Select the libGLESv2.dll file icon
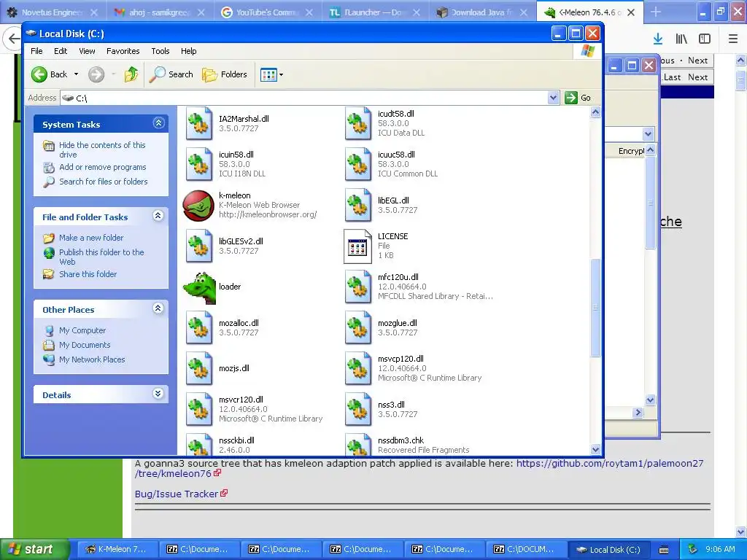The width and height of the screenshot is (747, 560). pyautogui.click(x=198, y=246)
